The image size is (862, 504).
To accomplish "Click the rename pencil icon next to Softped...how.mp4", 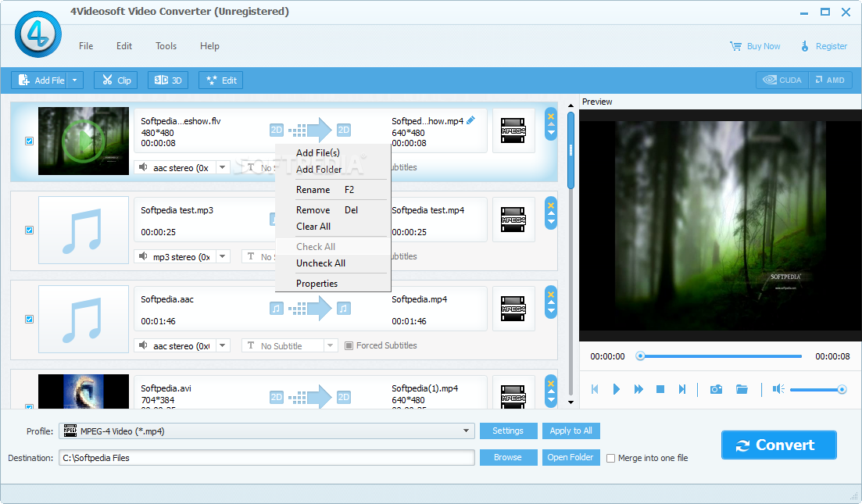I will (470, 120).
